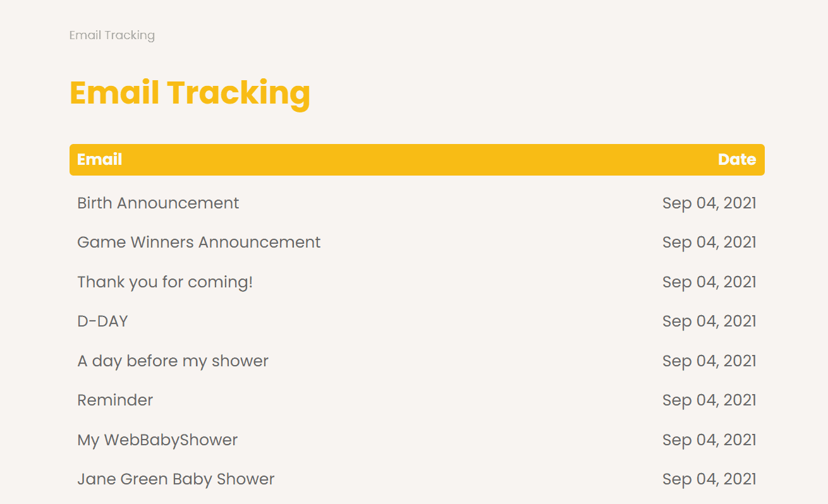Select the date for D-DAY
Screen dimensions: 828x504
coord(709,321)
